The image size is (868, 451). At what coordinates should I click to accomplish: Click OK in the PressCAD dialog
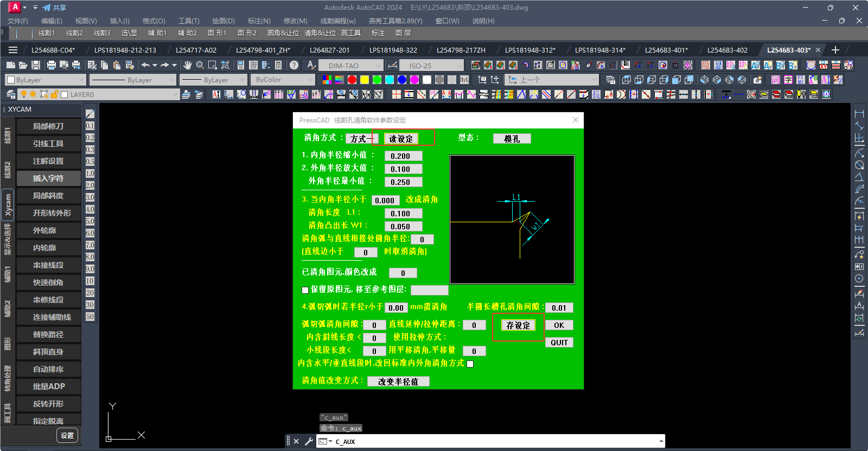pos(559,325)
